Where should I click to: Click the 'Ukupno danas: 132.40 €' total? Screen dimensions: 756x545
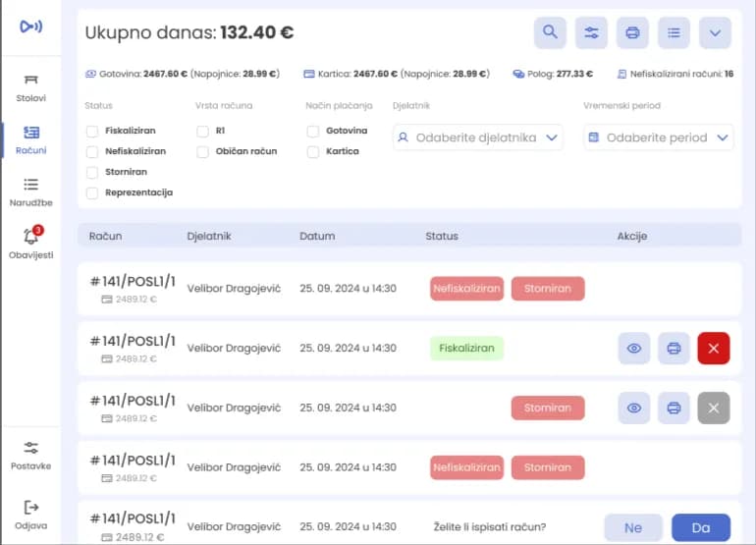click(189, 32)
